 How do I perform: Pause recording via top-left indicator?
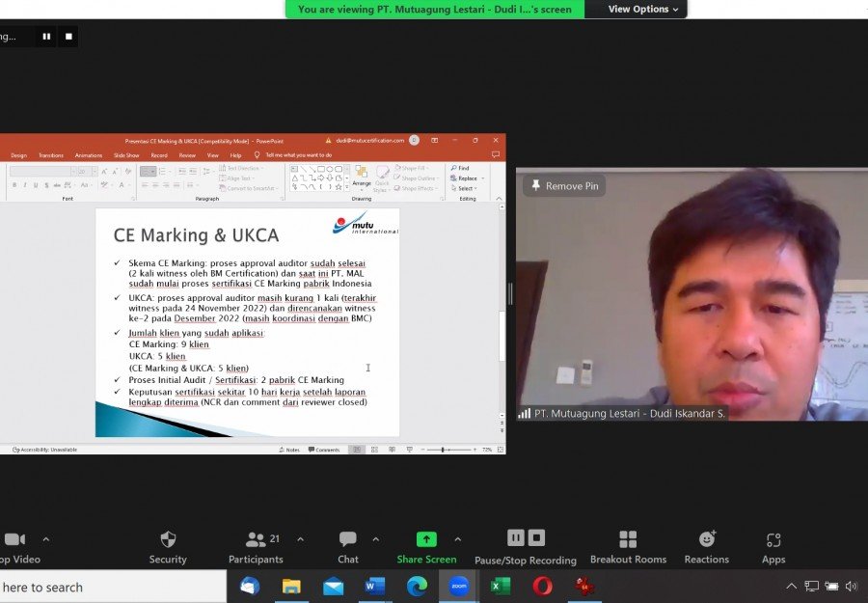click(46, 37)
